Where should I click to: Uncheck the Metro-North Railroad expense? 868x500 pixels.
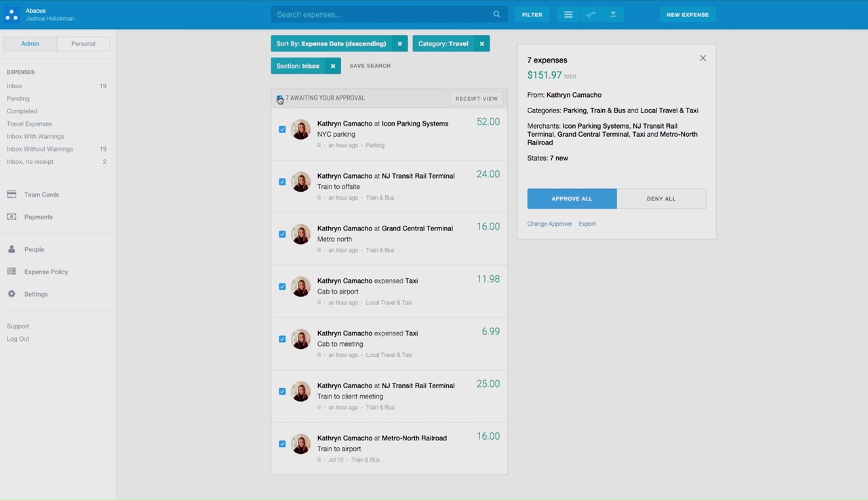[x=282, y=444]
